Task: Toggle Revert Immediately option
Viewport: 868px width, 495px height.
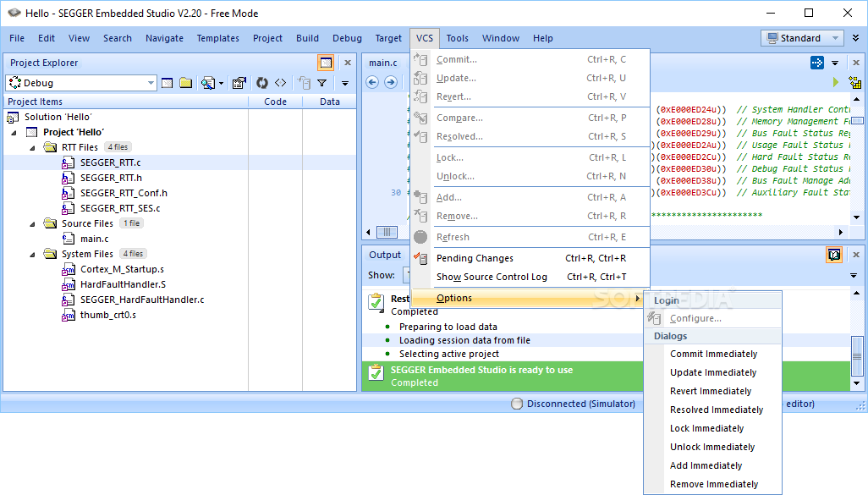Action: pyautogui.click(x=713, y=391)
